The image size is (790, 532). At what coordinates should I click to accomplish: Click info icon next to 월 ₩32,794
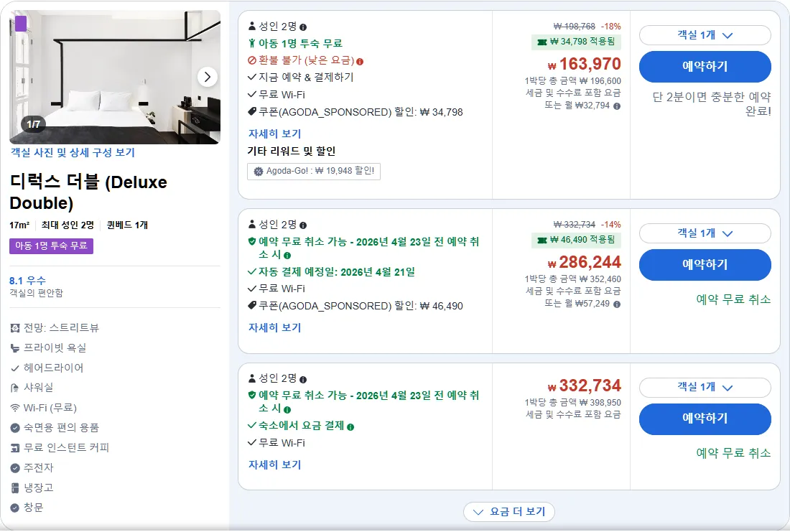coord(617,106)
